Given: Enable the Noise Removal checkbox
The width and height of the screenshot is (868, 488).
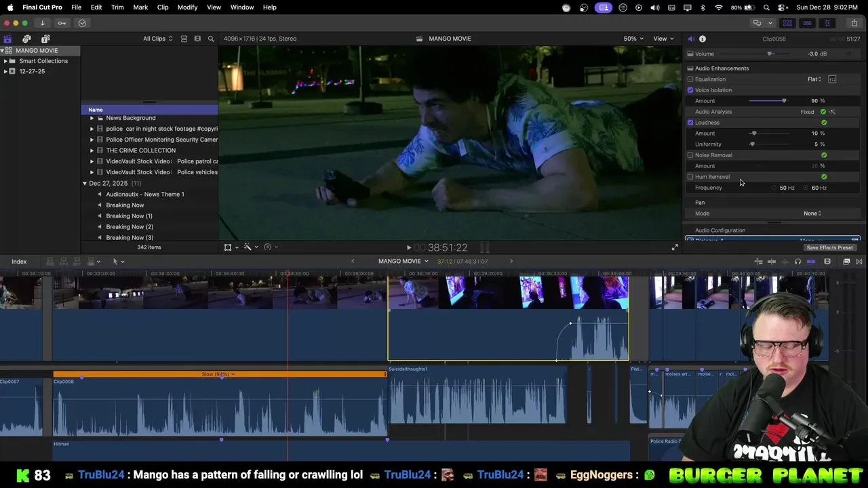Looking at the screenshot, I should (x=690, y=155).
